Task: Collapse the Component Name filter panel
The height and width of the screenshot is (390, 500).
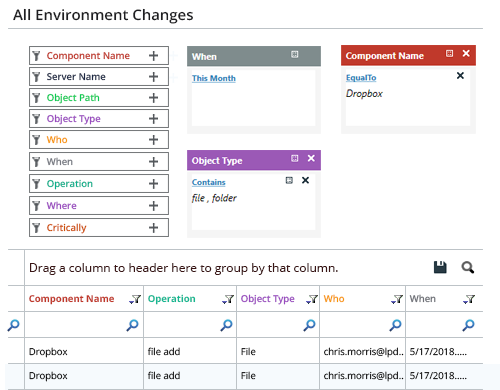Action: pos(449,53)
